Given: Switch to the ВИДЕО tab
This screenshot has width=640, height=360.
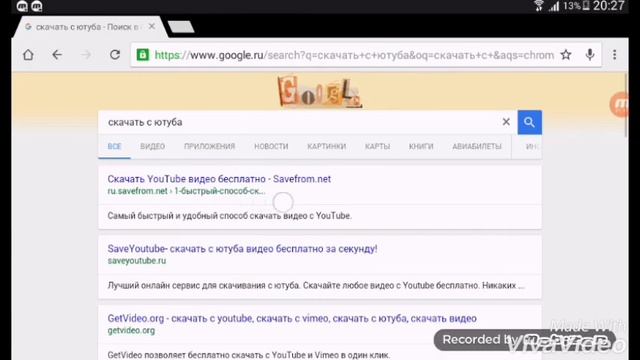Looking at the screenshot, I should point(153,147).
